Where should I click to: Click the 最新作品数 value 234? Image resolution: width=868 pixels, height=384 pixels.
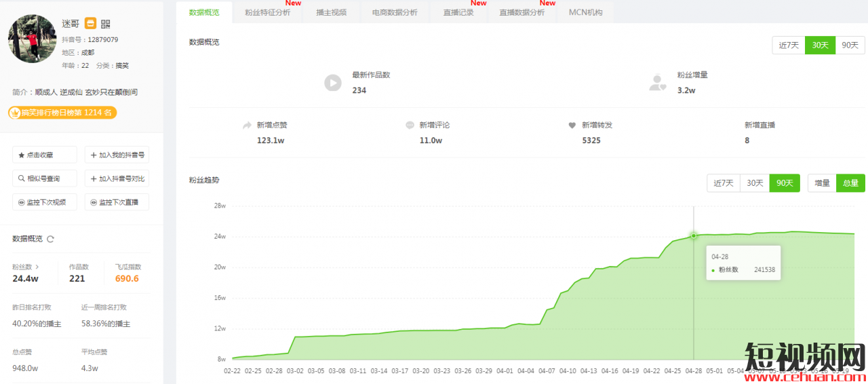point(359,90)
